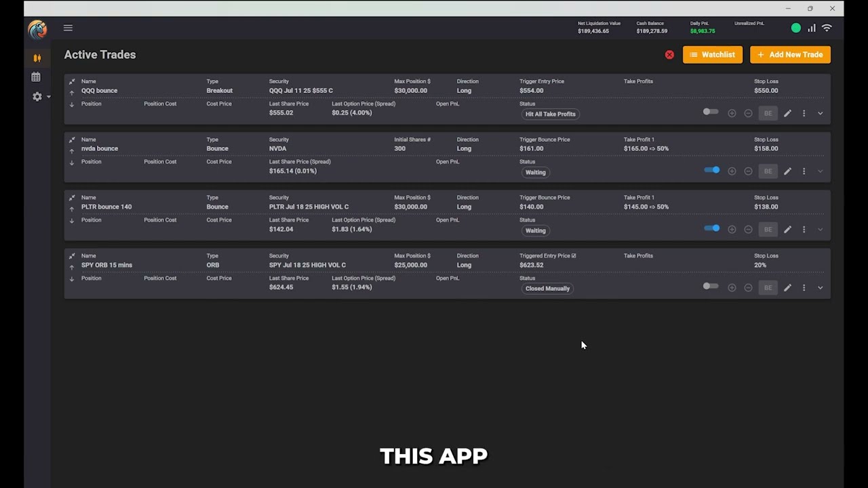Click minus icon on SPY ORB row
This screenshot has width=868, height=488.
pos(748,288)
